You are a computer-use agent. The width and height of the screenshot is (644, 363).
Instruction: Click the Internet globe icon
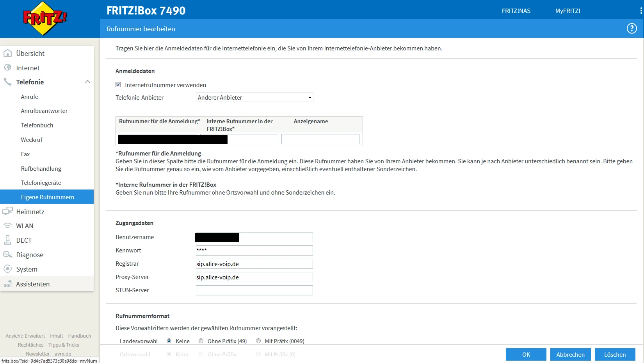[7, 68]
